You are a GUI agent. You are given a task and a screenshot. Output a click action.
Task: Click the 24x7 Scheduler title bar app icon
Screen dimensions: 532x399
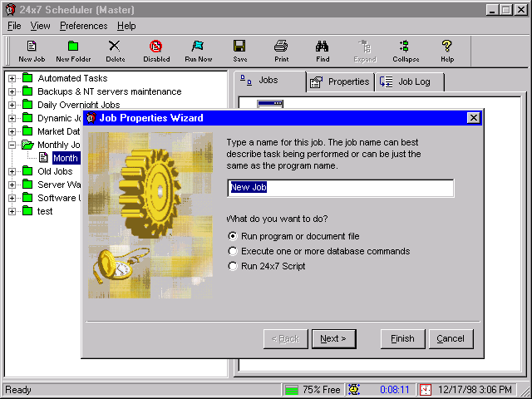(x=11, y=9)
